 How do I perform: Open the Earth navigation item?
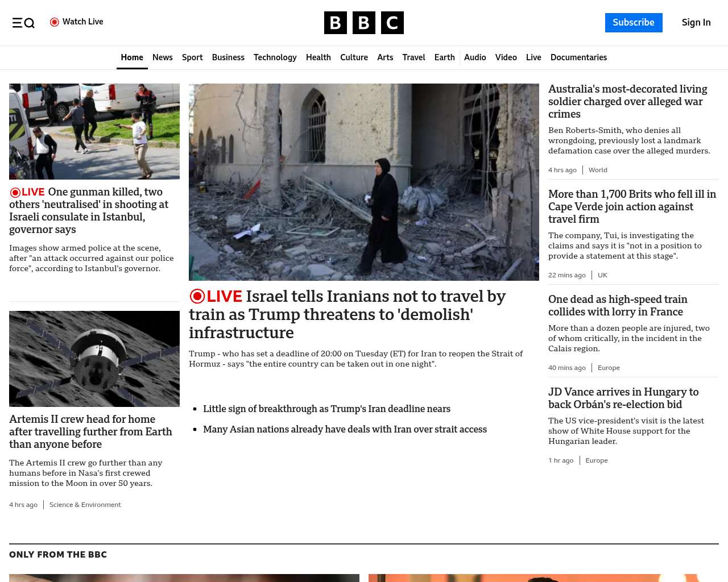point(444,57)
